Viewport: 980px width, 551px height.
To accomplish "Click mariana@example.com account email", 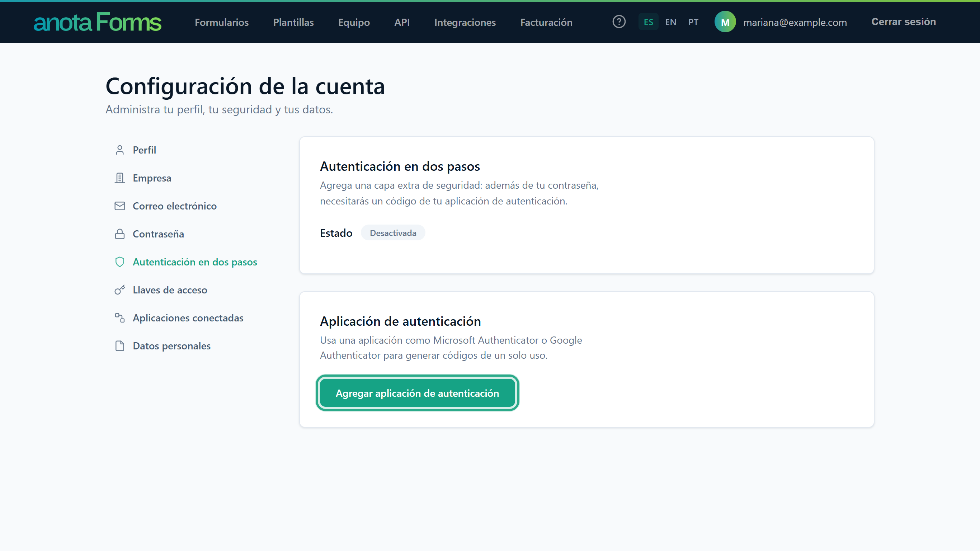I will 795,22.
